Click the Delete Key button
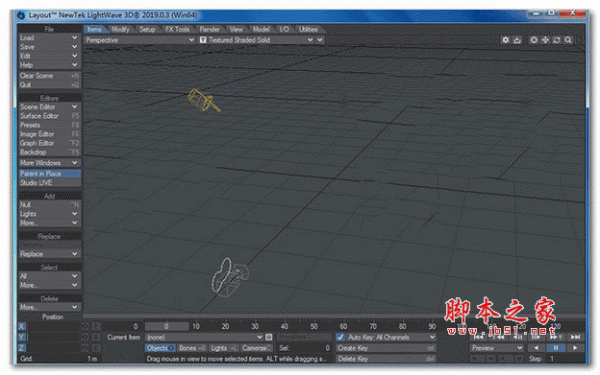Viewport: 600px width, 375px height. 386,359
